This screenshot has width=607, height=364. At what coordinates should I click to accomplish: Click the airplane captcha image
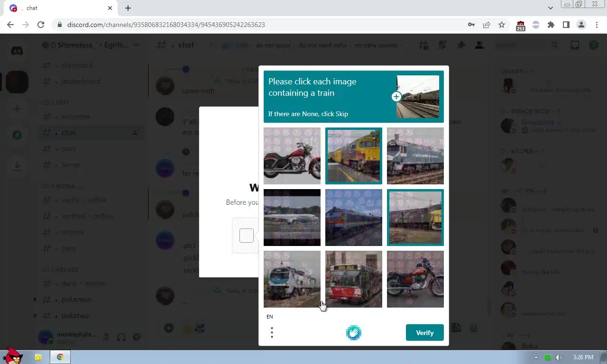click(292, 218)
